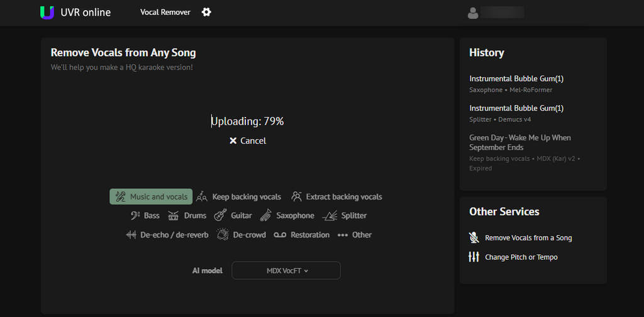Open the Vocal Remover menu item
The image size is (644, 317).
click(x=165, y=13)
